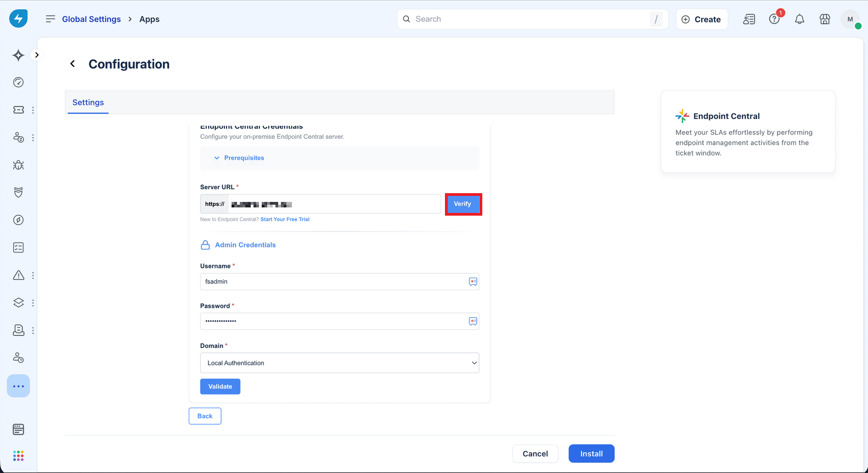The width and height of the screenshot is (868, 473).
Task: Click into the Username field with fsadmin
Action: (340, 281)
